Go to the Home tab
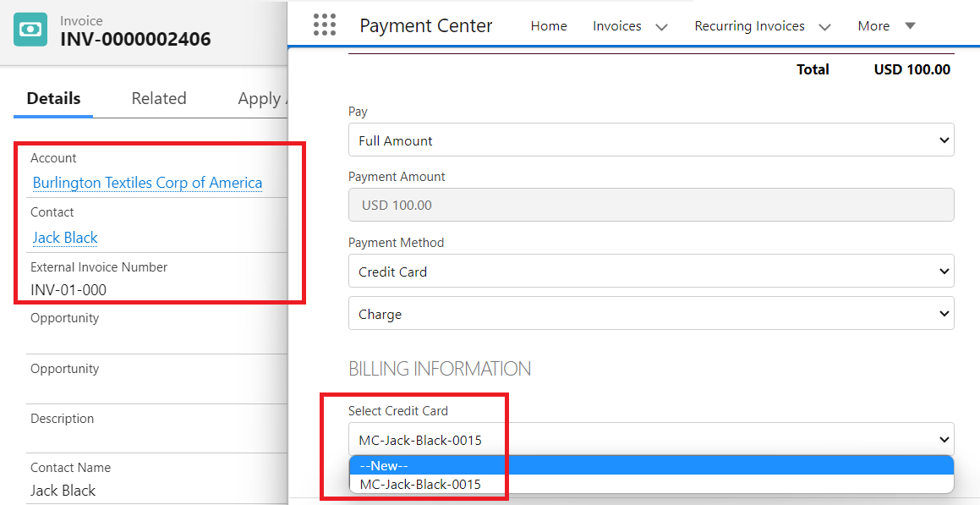 (x=549, y=26)
